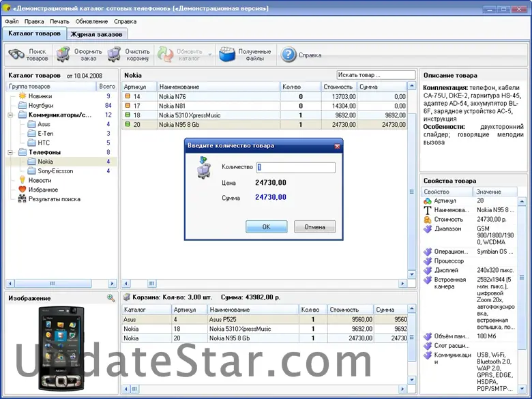
Task: Open the Файл menu
Action: pos(12,21)
